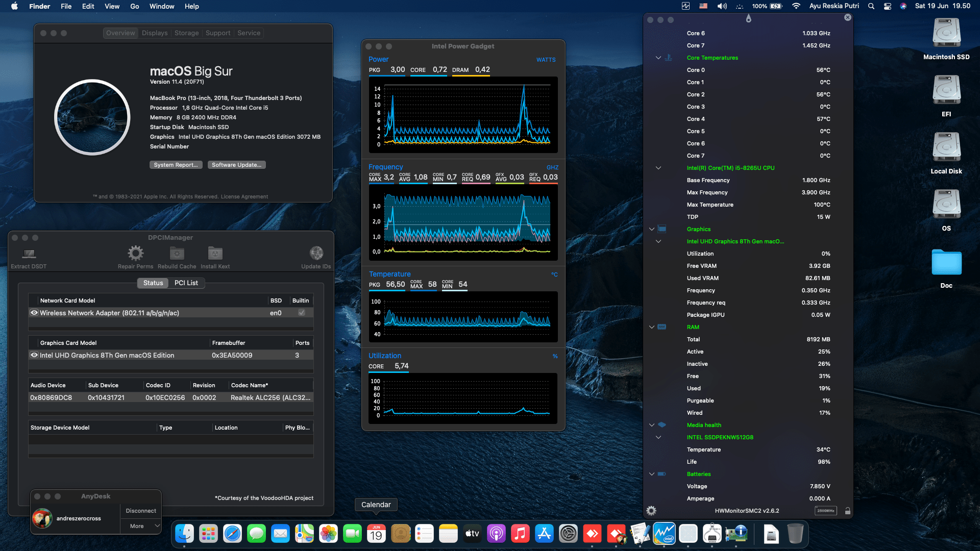Open Control Center in the menu bar
980x551 pixels.
coord(888,6)
